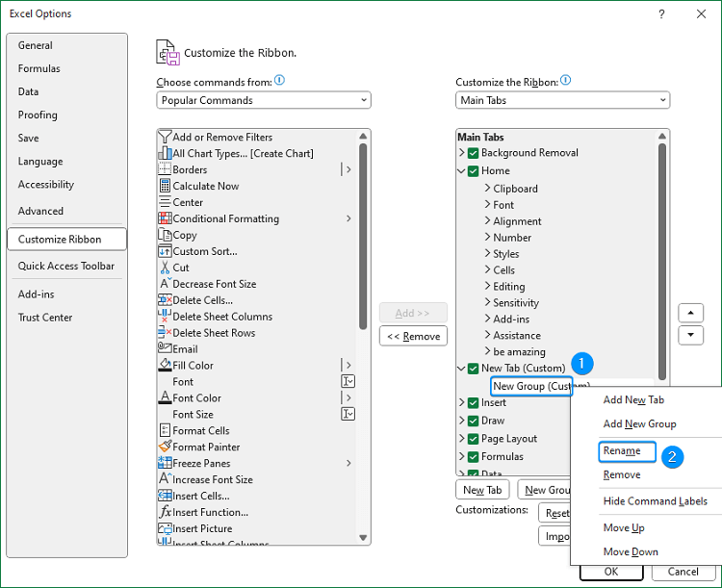This screenshot has width=722, height=588.
Task: Open the Choose commands from Popular Commands dropdown
Action: point(264,100)
